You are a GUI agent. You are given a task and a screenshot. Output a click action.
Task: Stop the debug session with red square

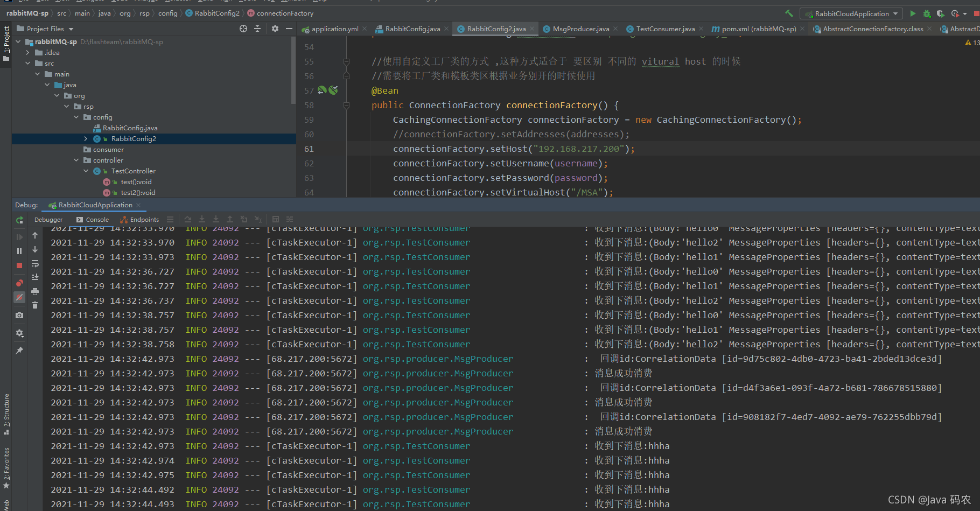(19, 265)
